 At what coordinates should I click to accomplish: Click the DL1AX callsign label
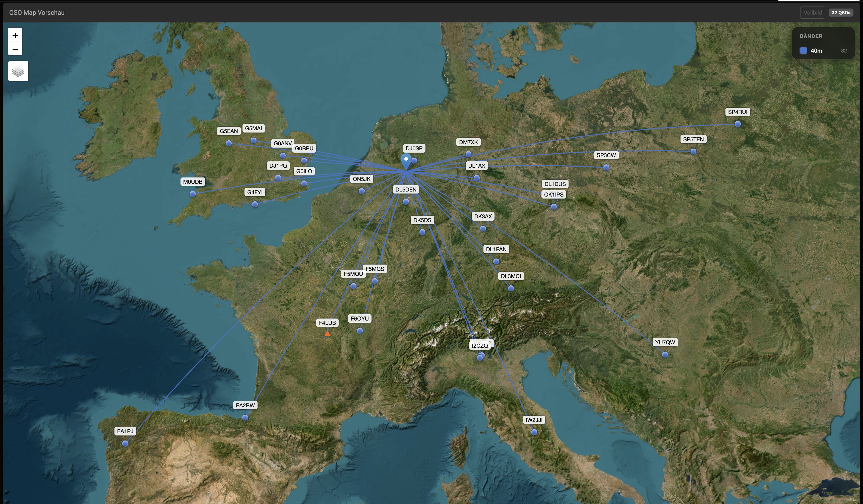click(476, 166)
